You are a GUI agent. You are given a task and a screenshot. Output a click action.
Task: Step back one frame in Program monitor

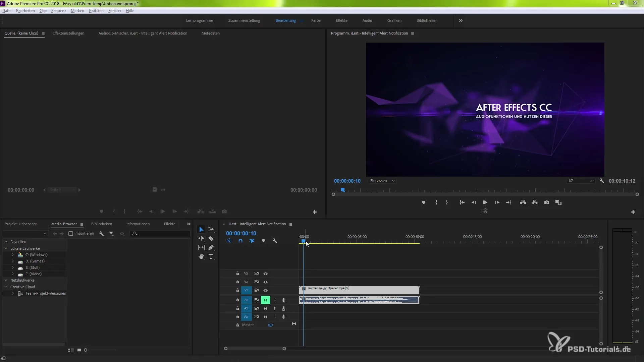tap(474, 202)
